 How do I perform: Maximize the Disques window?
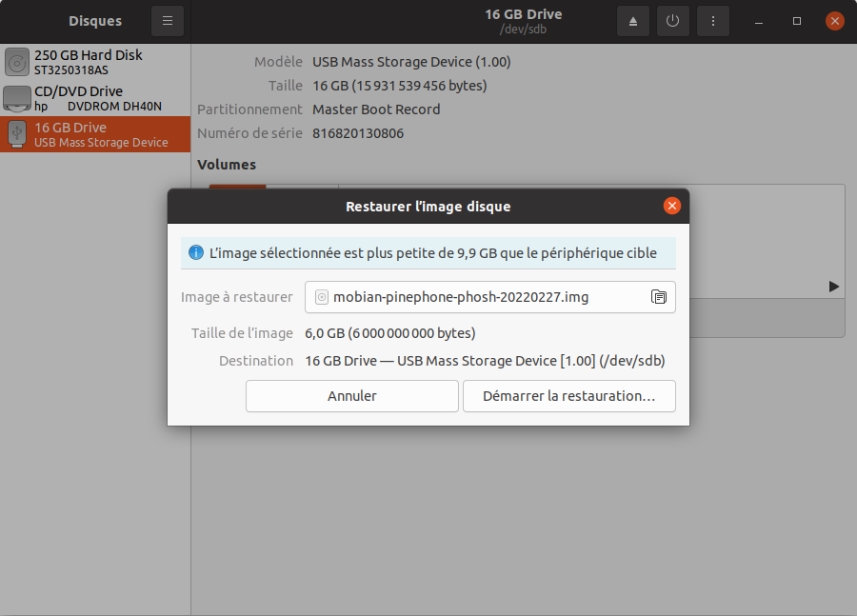click(797, 21)
